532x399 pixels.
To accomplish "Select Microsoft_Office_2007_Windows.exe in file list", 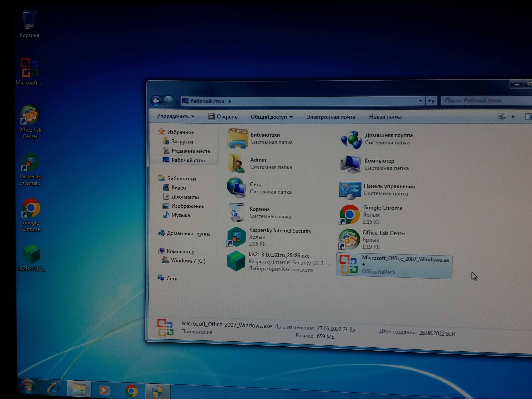I will coord(394,266).
